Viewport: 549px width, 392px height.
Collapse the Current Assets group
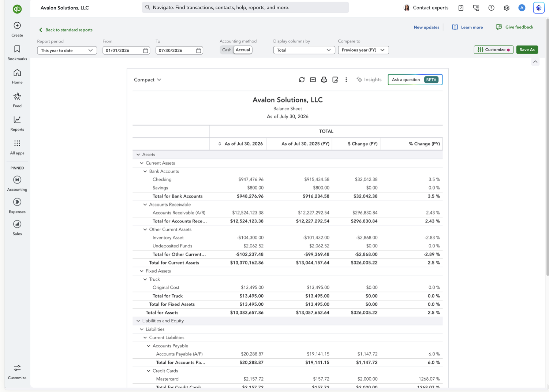coord(142,163)
